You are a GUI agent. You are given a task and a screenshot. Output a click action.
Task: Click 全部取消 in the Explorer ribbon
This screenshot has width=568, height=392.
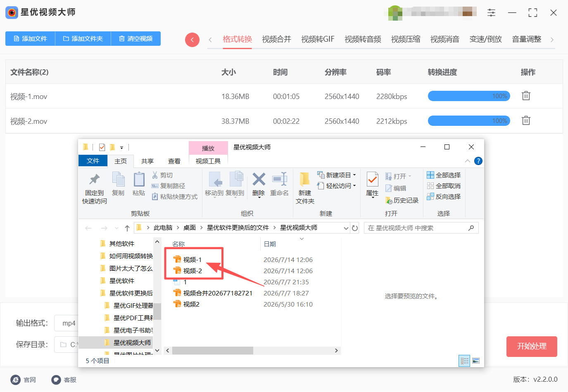click(444, 186)
